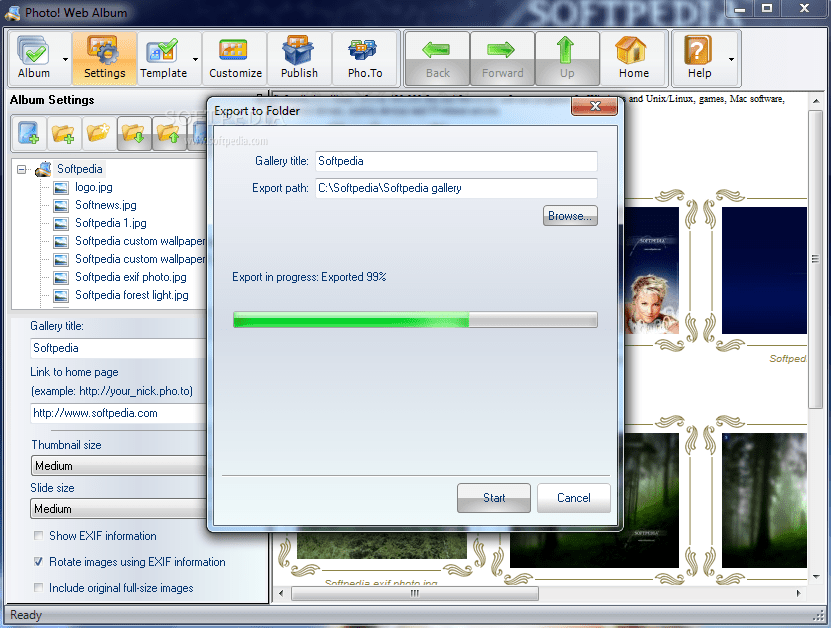Screen dimensions: 831x628
Task: Open the Slide size Medium dropdown
Action: pyautogui.click(x=119, y=509)
